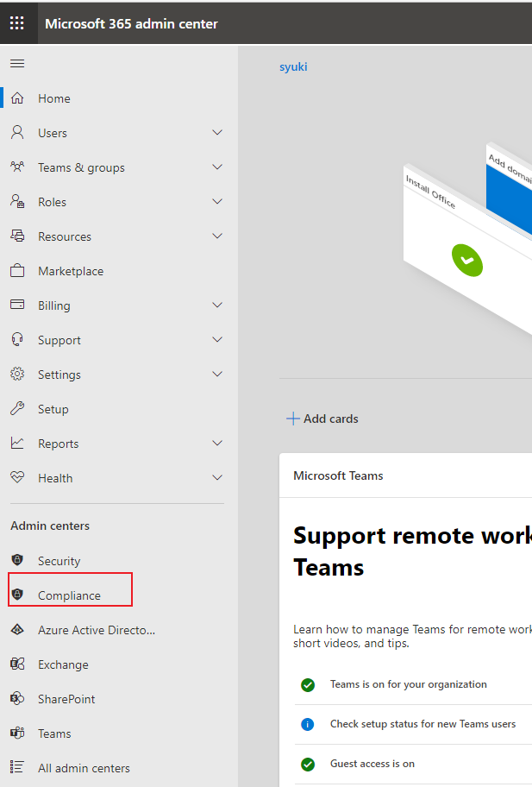Click the Setup wrench icon
Image resolution: width=532 pixels, height=787 pixels.
pyautogui.click(x=17, y=408)
